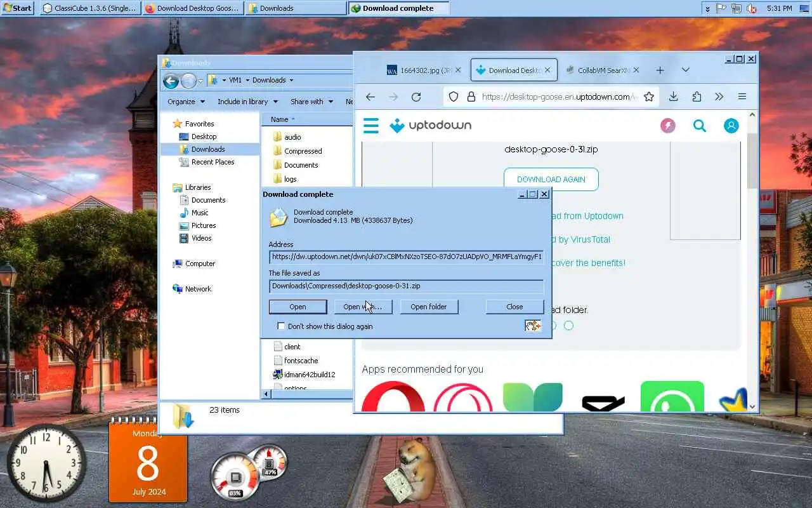Show more Firefox toolbar tools
The height and width of the screenshot is (508, 812).
click(719, 97)
